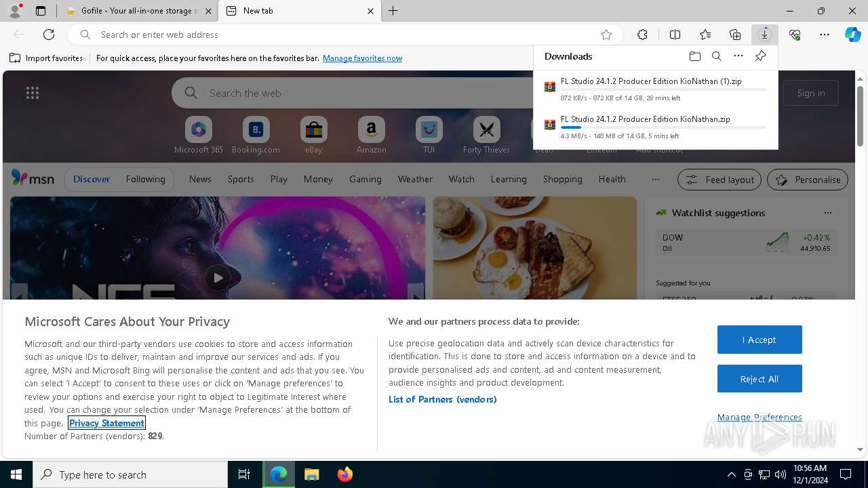Open more MSN categories ellipsis
Viewport: 868px width, 488px height.
(655, 180)
